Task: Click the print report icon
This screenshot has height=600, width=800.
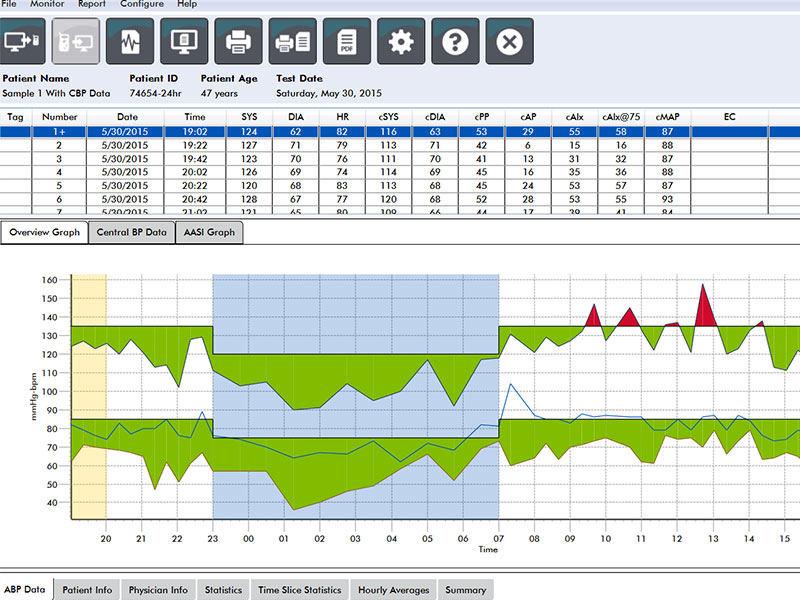Action: tap(238, 41)
